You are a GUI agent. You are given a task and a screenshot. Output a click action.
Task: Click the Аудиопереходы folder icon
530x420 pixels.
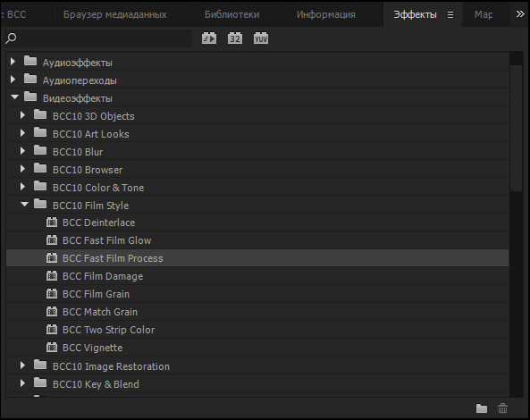coord(30,79)
